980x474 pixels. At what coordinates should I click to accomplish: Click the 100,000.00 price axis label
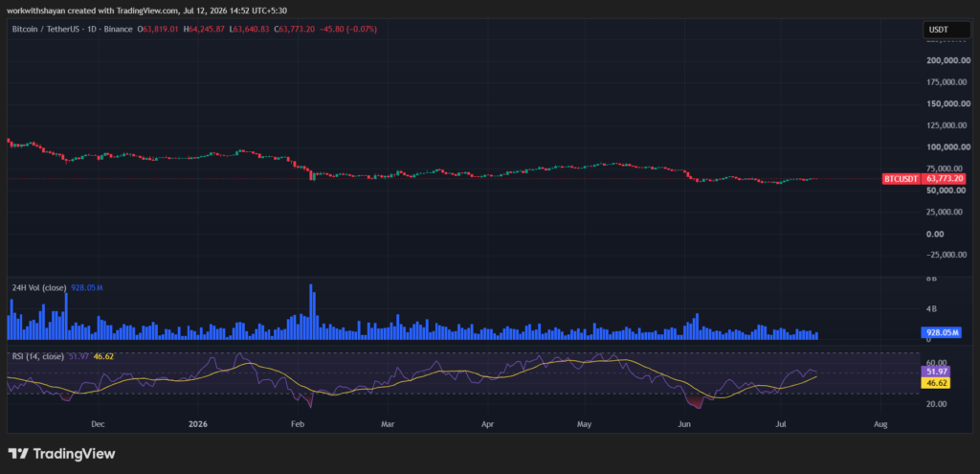[948, 147]
